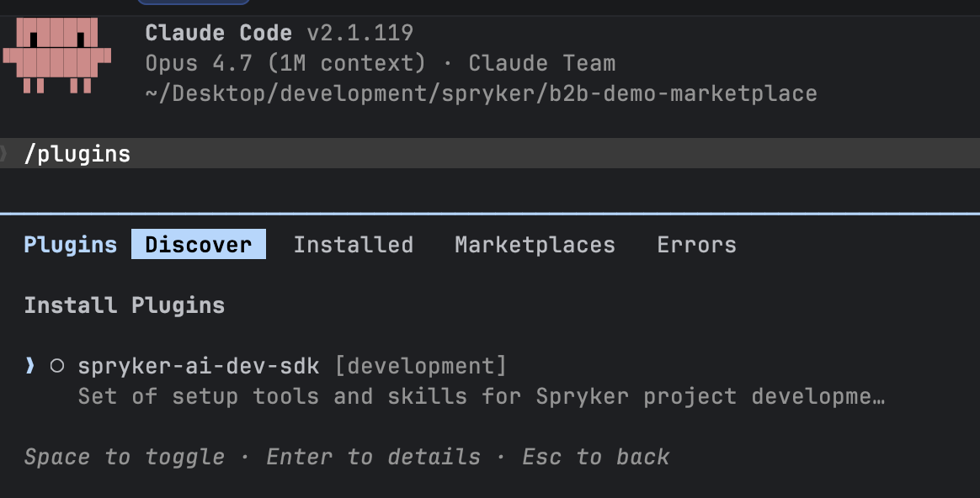Click the 'Plugins' heading label

(71, 245)
